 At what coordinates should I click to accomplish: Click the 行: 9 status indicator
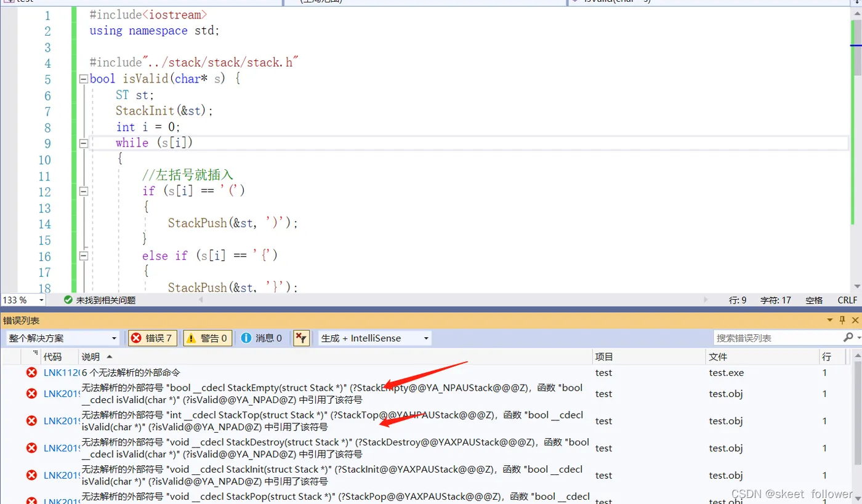(738, 300)
